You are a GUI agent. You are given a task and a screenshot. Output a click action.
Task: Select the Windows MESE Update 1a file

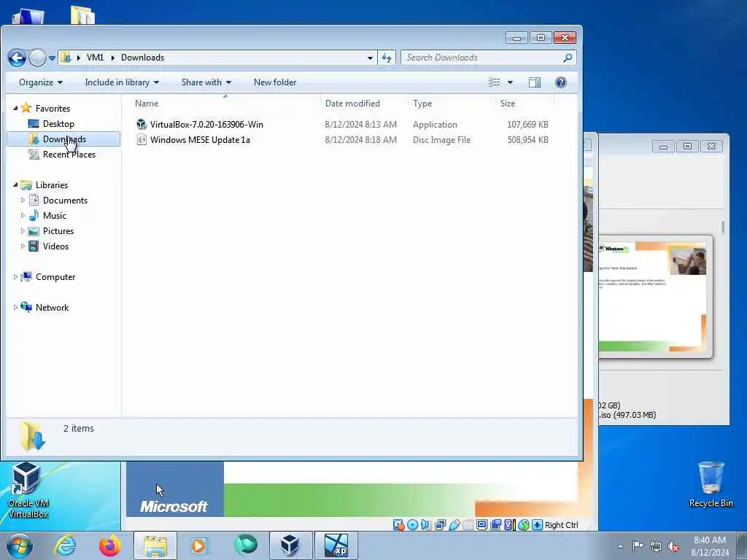pyautogui.click(x=341, y=139)
